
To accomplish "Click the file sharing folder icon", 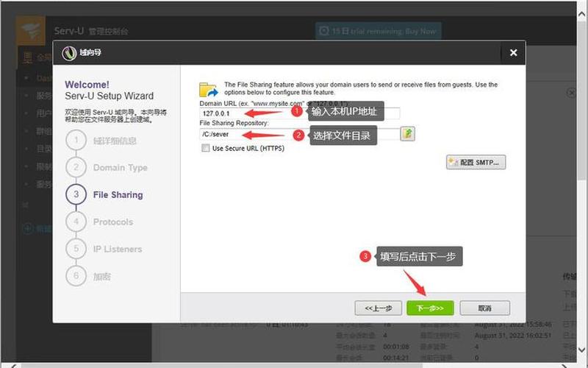I will point(209,89).
